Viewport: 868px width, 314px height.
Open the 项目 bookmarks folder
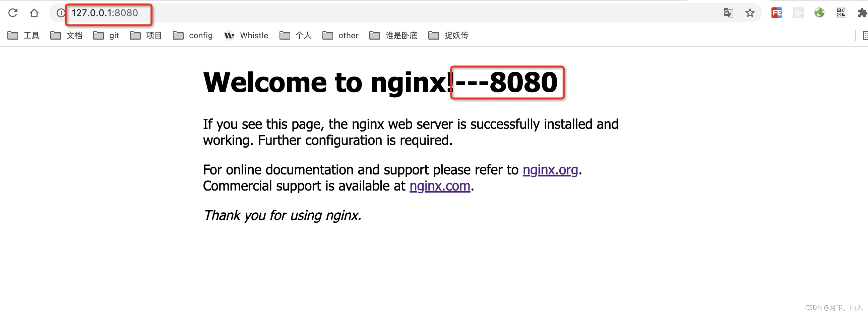point(146,36)
